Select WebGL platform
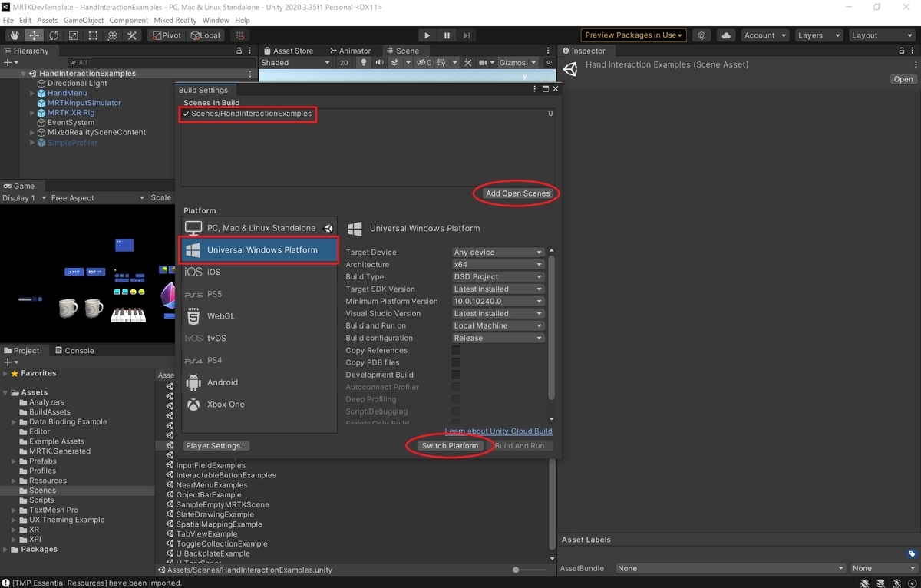921x588 pixels. tap(259, 316)
